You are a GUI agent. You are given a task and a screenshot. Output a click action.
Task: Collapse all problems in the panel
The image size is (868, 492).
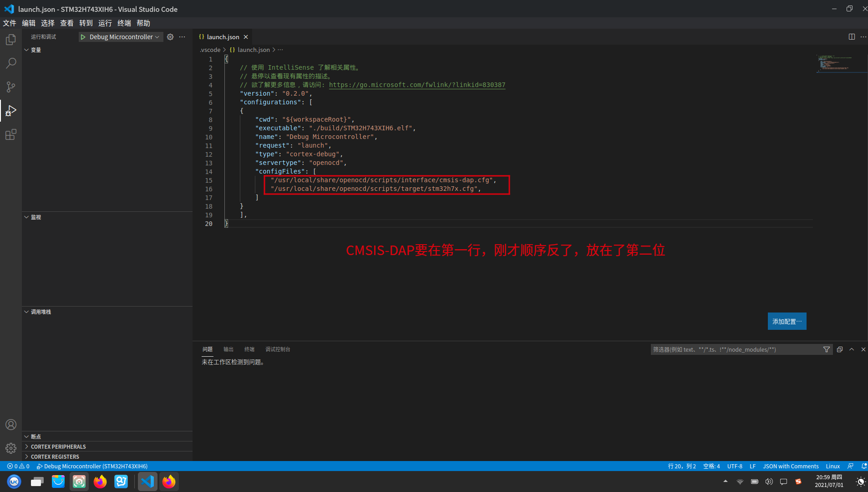[x=840, y=349]
